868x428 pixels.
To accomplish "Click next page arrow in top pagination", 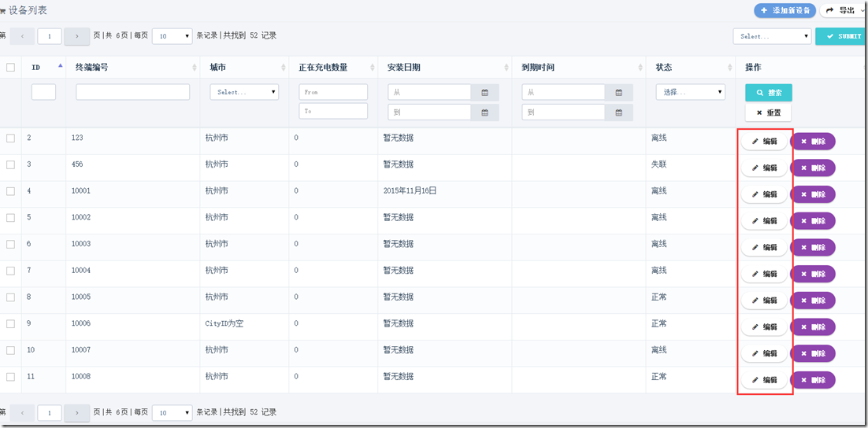I will click(77, 36).
